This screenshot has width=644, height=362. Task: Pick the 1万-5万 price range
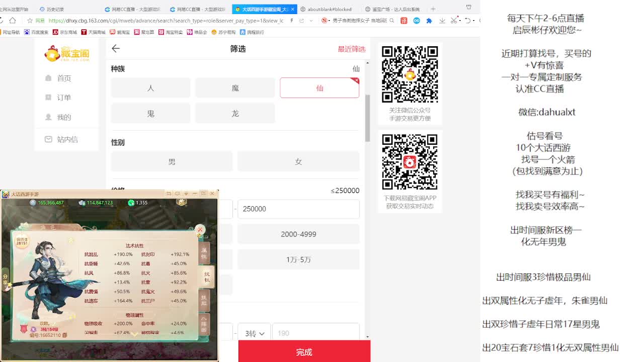298,259
